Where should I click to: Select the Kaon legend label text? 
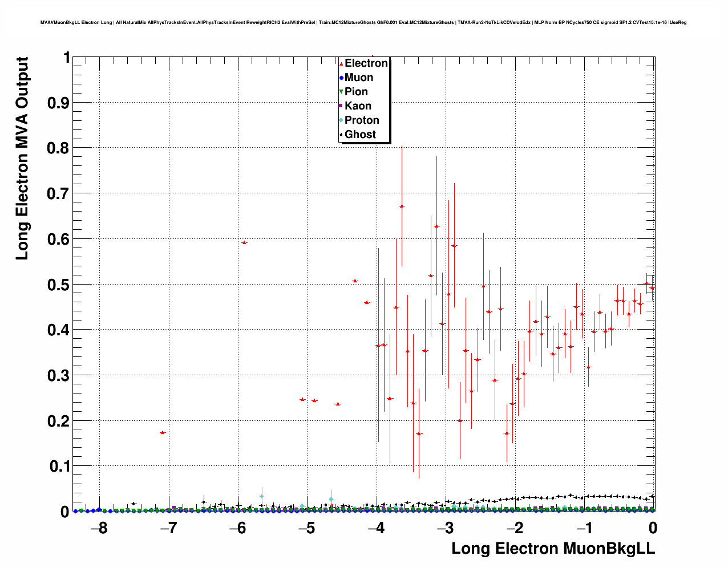(x=358, y=106)
